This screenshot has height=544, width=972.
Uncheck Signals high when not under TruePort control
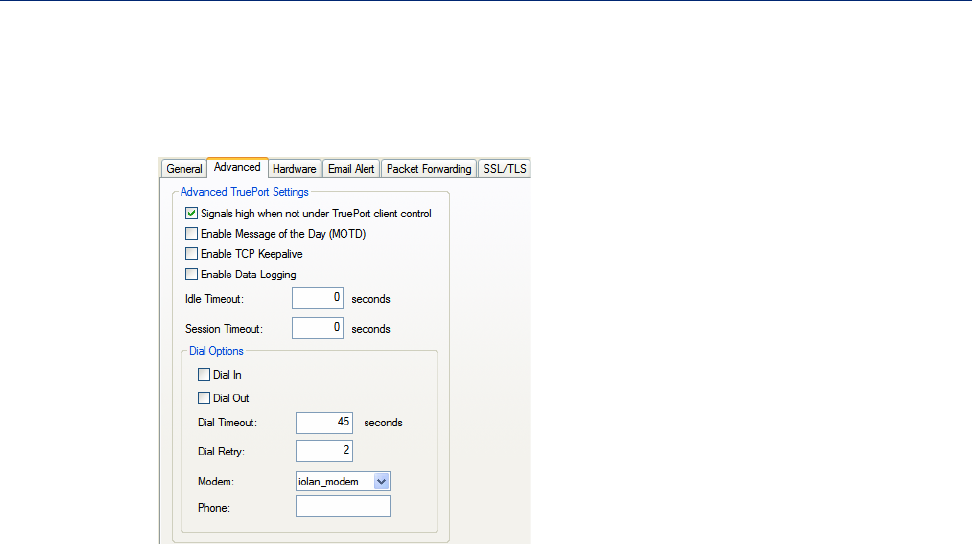coord(192,213)
